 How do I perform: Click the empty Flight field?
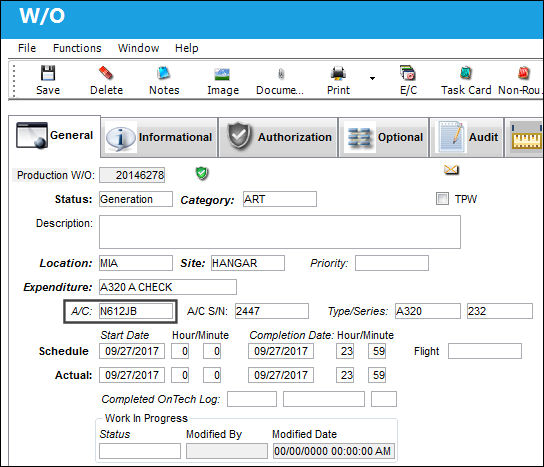[485, 351]
